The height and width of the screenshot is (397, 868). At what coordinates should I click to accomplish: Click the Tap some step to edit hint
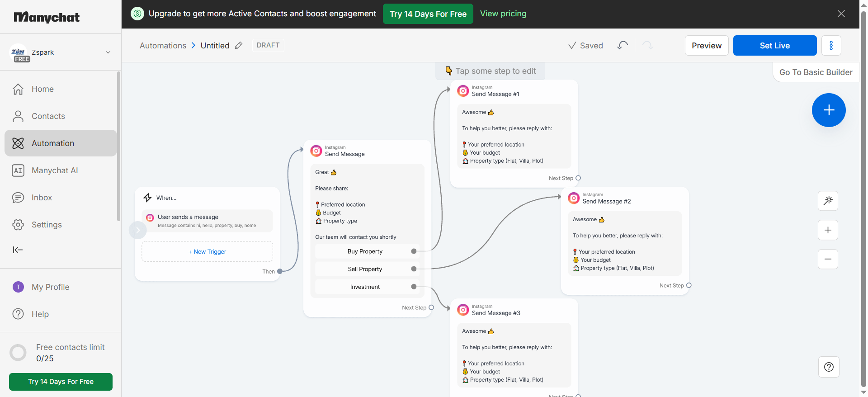(491, 71)
